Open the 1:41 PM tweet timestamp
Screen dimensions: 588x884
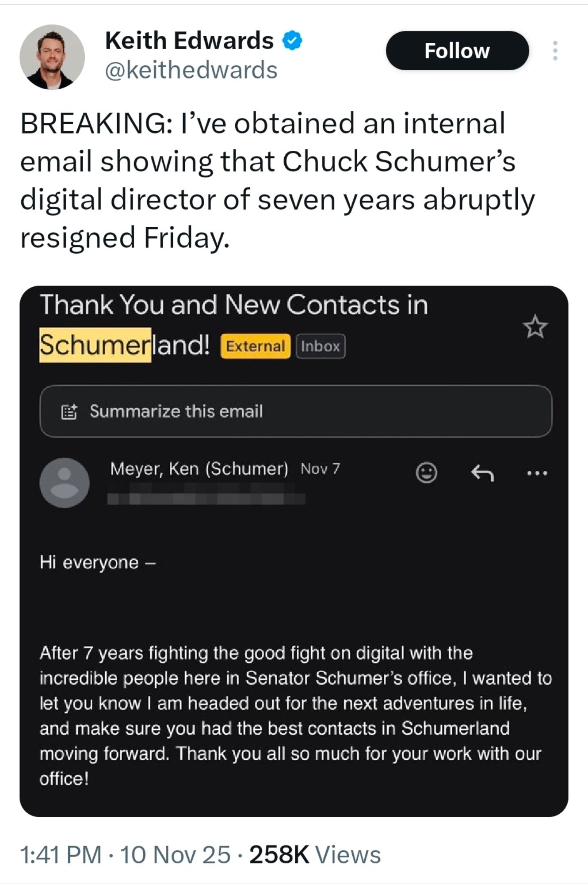click(x=61, y=854)
